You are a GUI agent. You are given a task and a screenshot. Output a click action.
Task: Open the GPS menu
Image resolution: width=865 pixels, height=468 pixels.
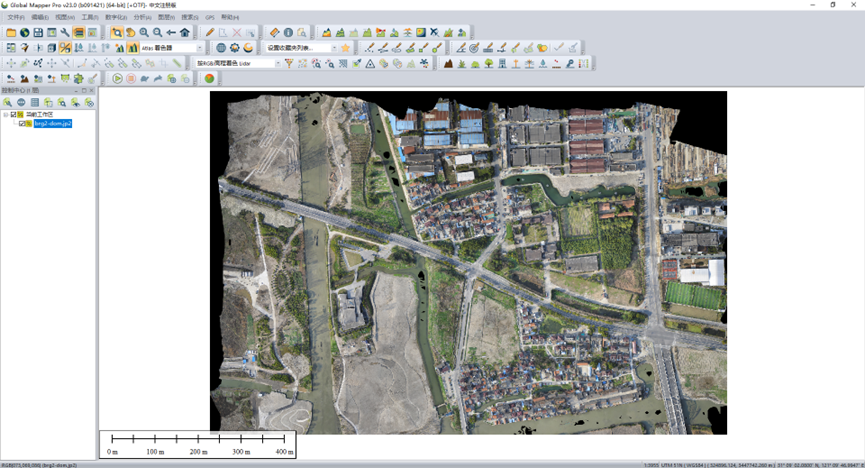coord(210,18)
